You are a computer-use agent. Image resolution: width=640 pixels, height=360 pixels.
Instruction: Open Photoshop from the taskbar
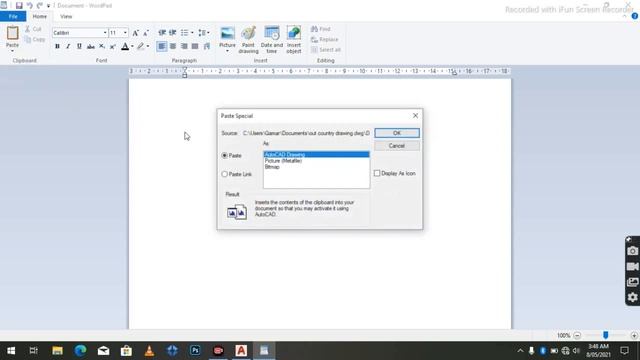(195, 351)
